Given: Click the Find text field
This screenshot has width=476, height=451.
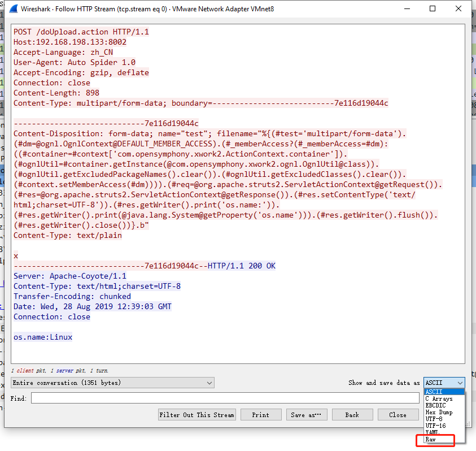Looking at the screenshot, I should pyautogui.click(x=225, y=398).
